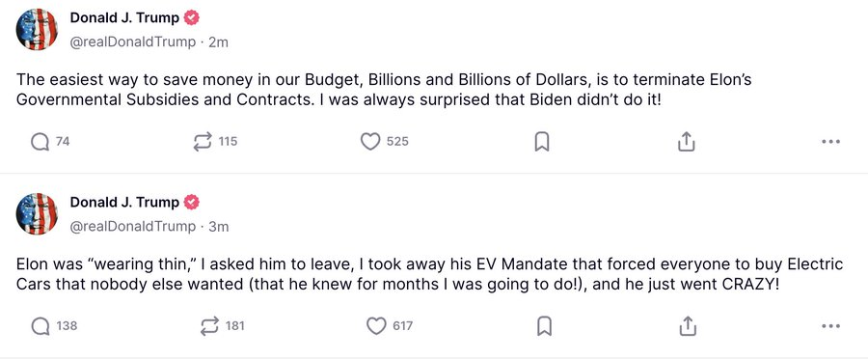The height and width of the screenshot is (359, 868).
Task: Open more options on the 3m post
Action: click(x=831, y=326)
